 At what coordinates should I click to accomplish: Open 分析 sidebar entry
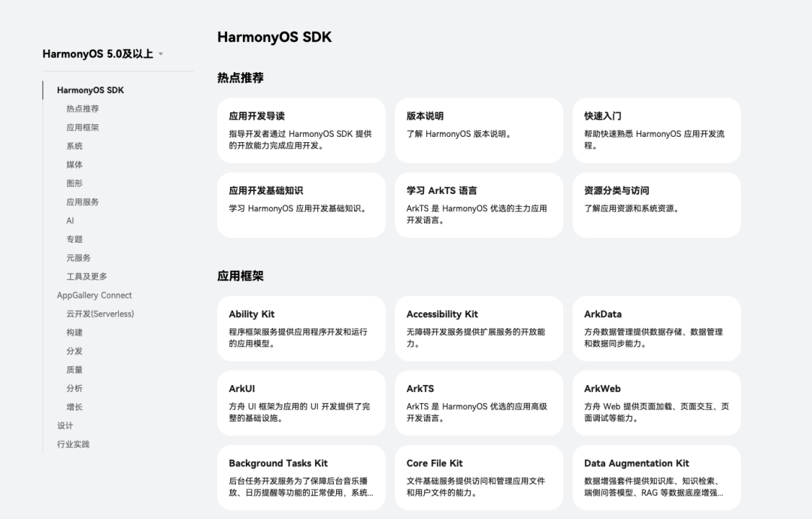coord(74,388)
